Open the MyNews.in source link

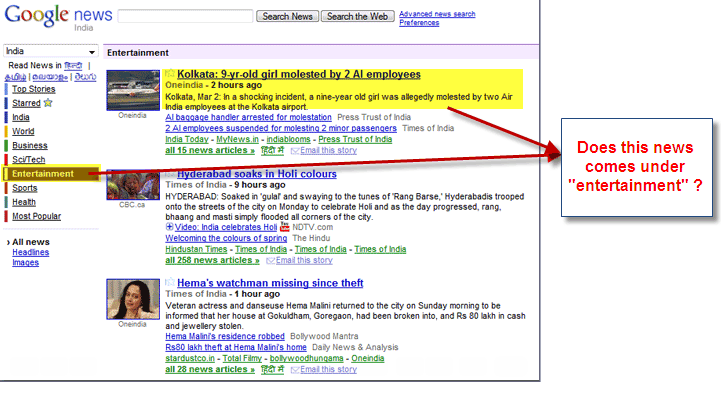click(237, 139)
